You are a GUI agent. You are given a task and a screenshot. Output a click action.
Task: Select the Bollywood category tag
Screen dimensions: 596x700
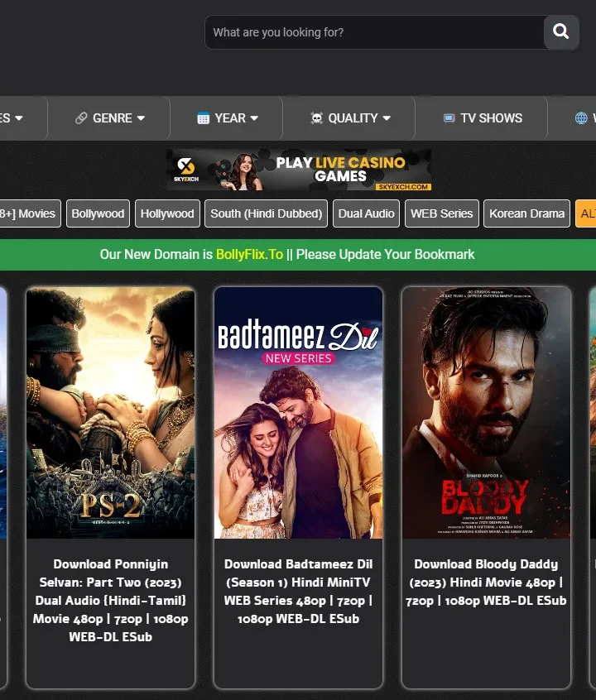point(98,213)
